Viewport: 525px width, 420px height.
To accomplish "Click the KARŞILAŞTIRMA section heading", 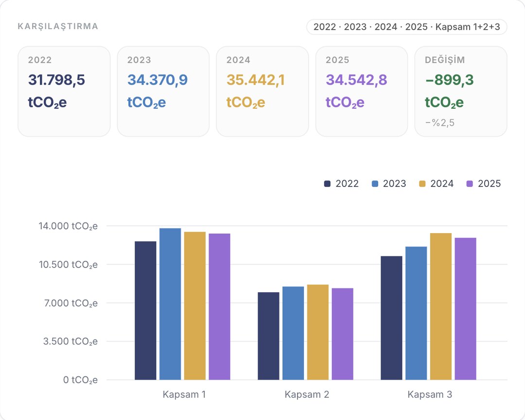I will tap(58, 26).
